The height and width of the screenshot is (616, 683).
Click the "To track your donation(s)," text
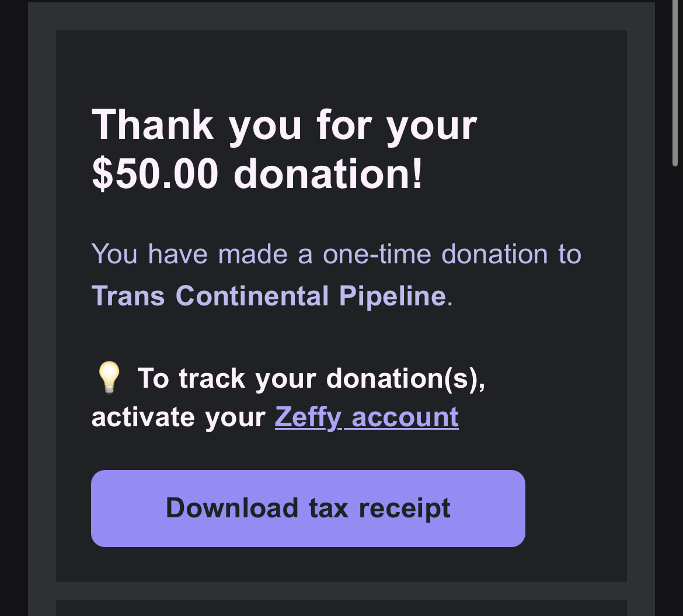click(311, 378)
